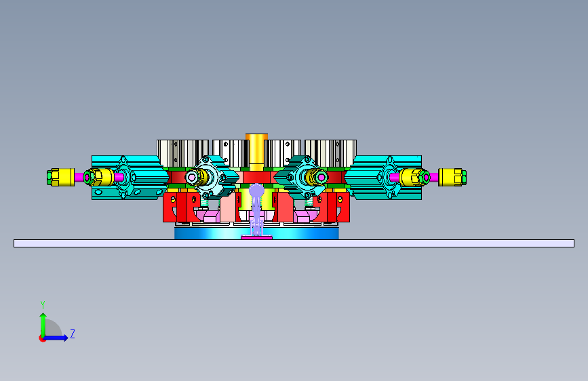Click the "Z" axis label
Screen dimensions: 588x381
(73, 334)
